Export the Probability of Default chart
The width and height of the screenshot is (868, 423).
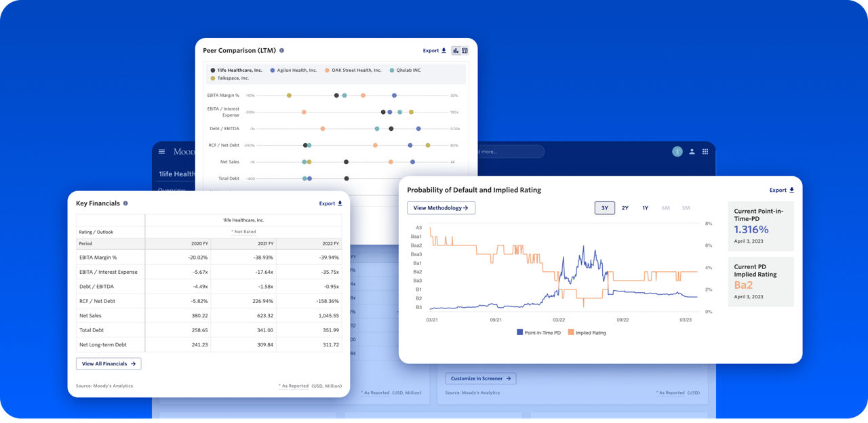(782, 190)
